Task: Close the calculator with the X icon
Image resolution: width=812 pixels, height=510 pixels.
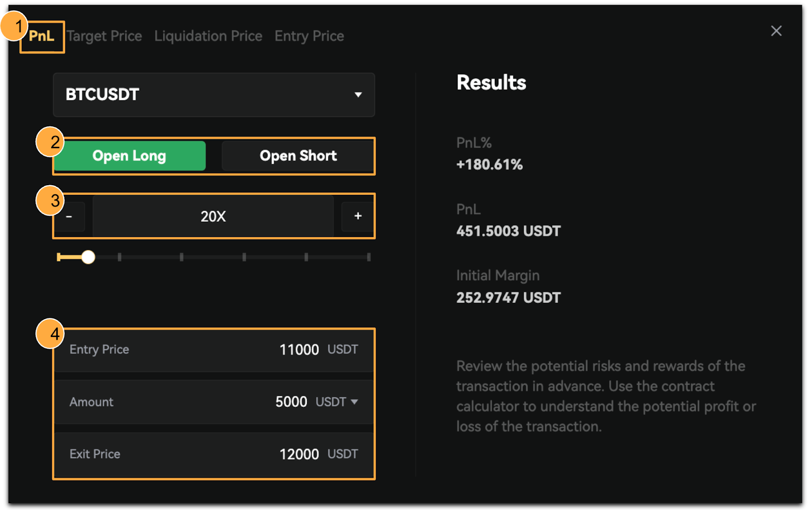Action: click(x=776, y=31)
